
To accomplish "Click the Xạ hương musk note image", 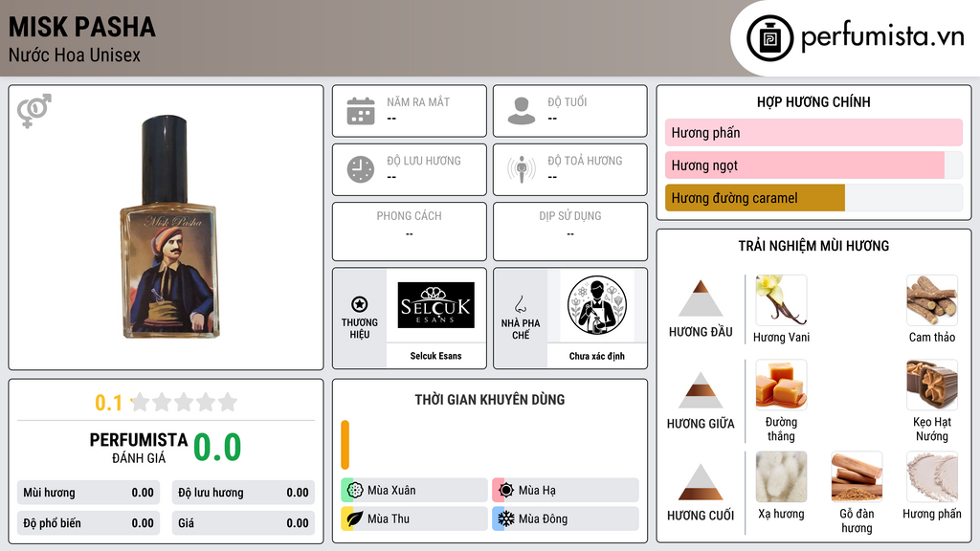I will [781, 476].
